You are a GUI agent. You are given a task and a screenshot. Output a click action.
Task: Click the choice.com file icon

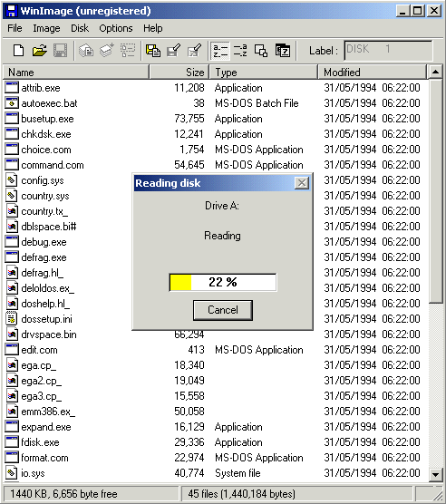[12, 150]
